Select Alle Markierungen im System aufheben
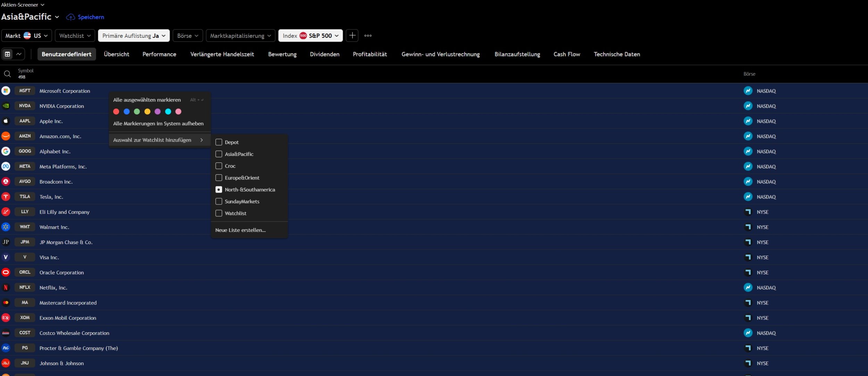Viewport: 868px width, 376px height. click(x=158, y=124)
